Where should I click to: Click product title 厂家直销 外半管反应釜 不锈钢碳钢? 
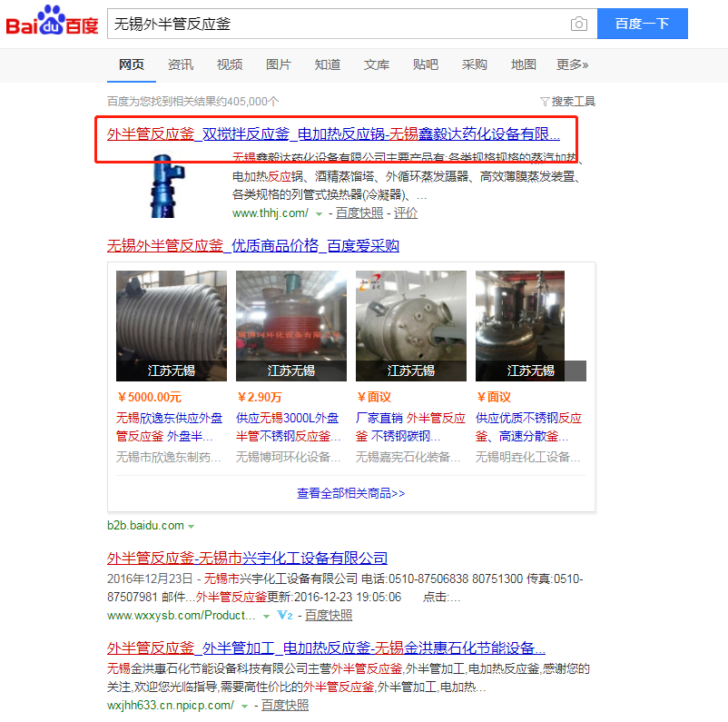(x=410, y=427)
